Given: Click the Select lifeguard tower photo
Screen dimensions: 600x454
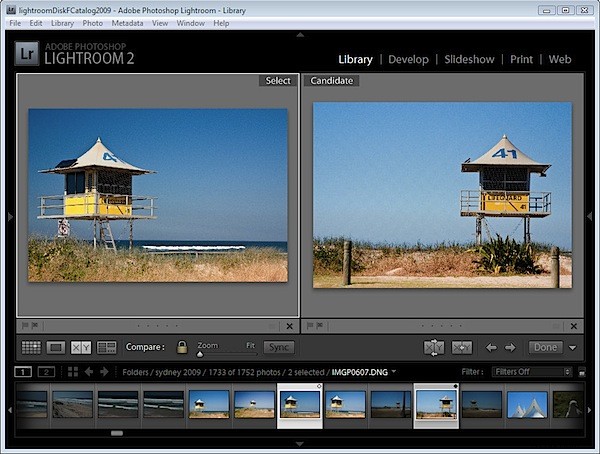Looking at the screenshot, I should coord(158,195).
